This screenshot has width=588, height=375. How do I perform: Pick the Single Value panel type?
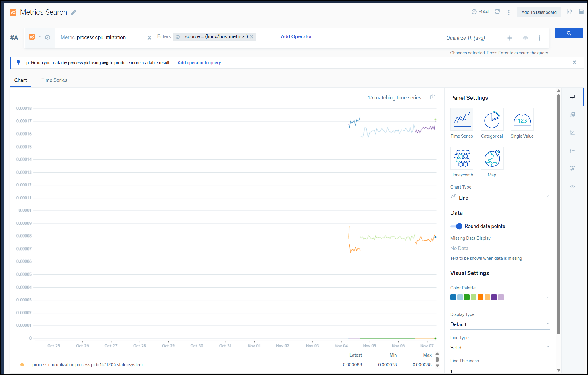[x=522, y=120]
